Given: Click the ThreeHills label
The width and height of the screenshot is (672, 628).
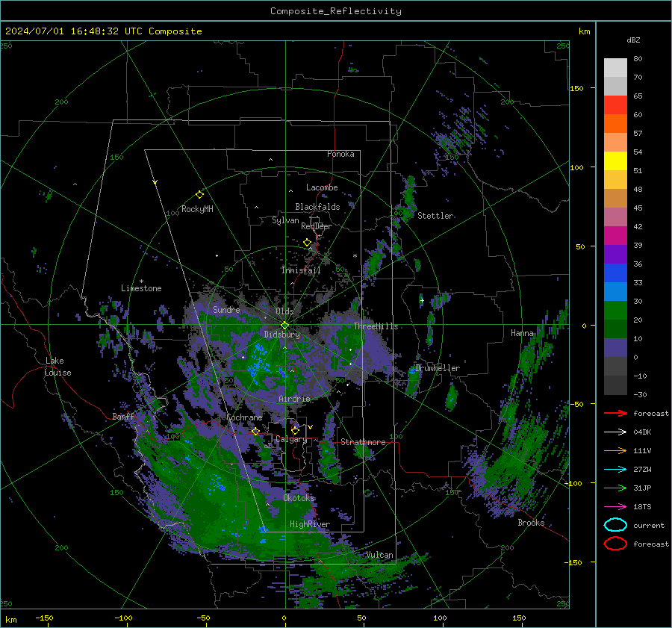Looking at the screenshot, I should (376, 326).
